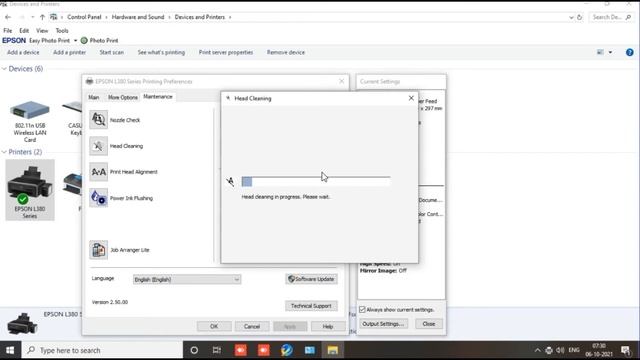
Task: Click the Head Cleaning maintenance icon
Action: click(98, 146)
